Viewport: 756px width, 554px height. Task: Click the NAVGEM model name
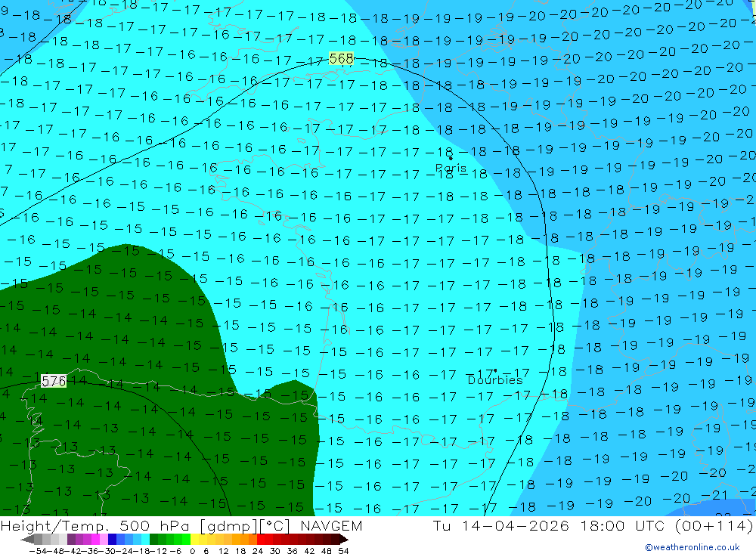click(x=331, y=526)
